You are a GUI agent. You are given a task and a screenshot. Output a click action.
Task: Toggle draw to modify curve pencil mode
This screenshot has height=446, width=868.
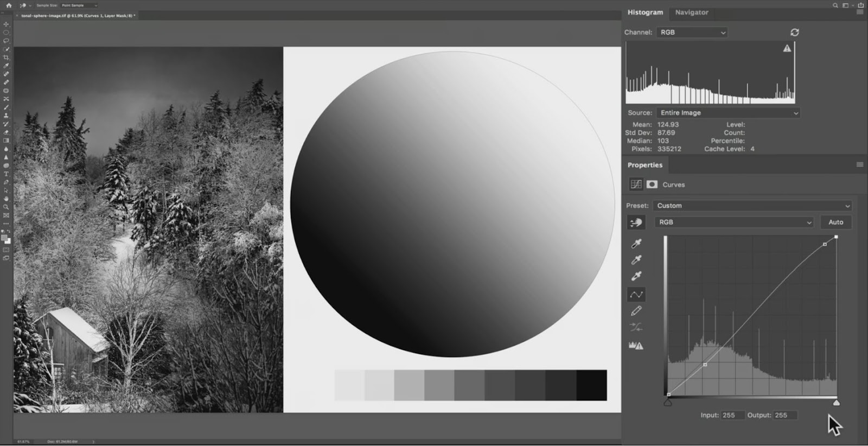636,311
